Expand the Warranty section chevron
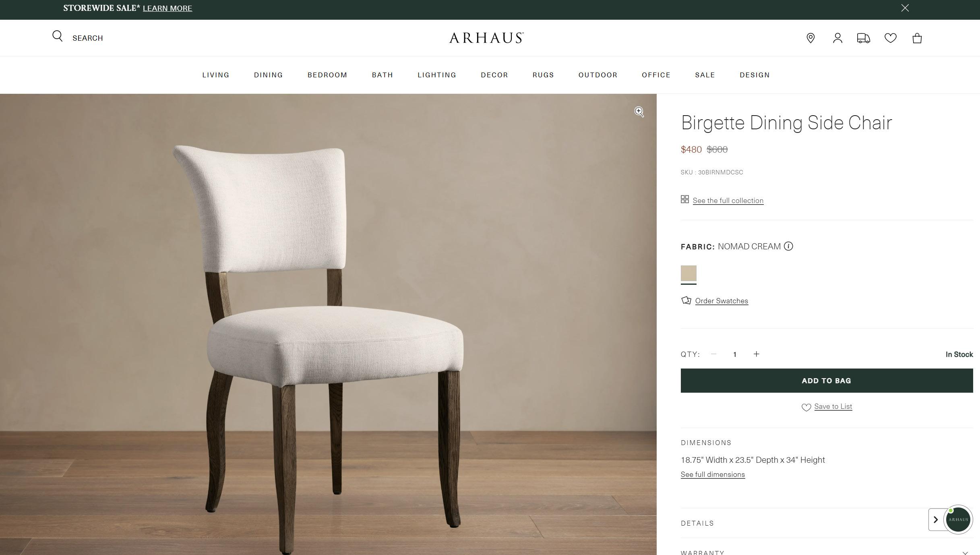The height and width of the screenshot is (555, 980). coord(965,553)
